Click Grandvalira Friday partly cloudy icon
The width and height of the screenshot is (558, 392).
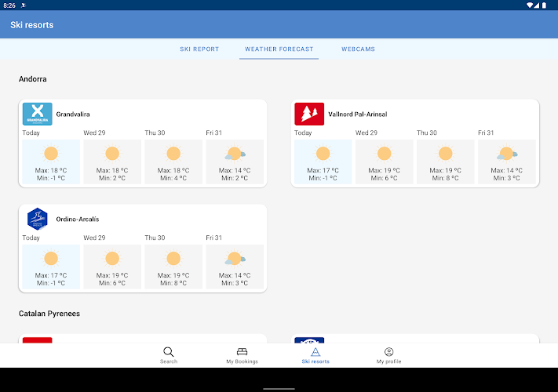(x=235, y=154)
